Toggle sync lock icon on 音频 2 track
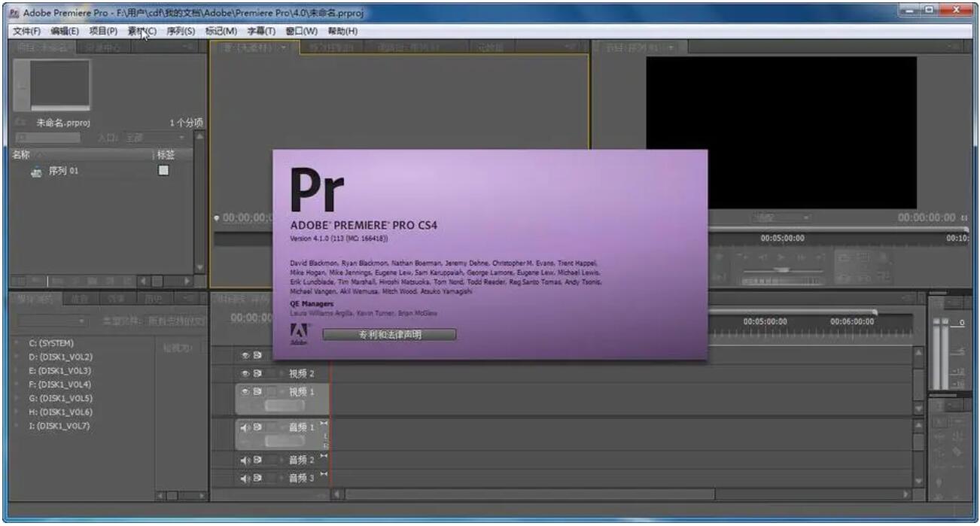Image resolution: width=980 pixels, height=526 pixels. (x=257, y=460)
